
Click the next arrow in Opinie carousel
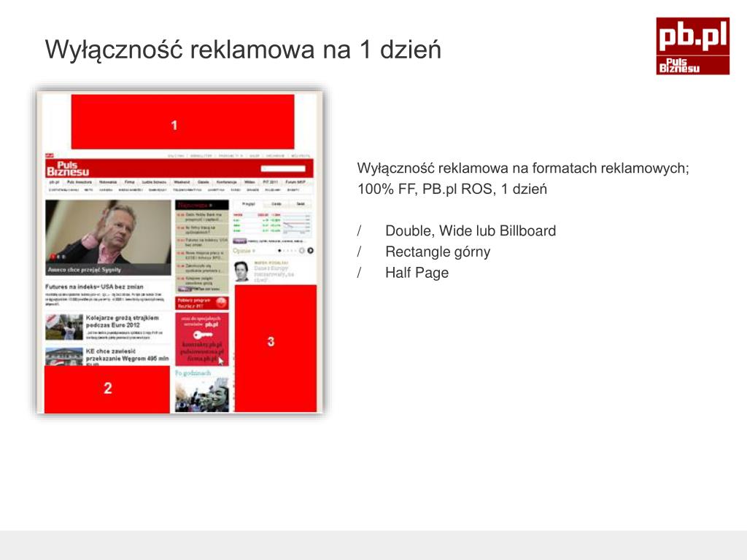310,251
